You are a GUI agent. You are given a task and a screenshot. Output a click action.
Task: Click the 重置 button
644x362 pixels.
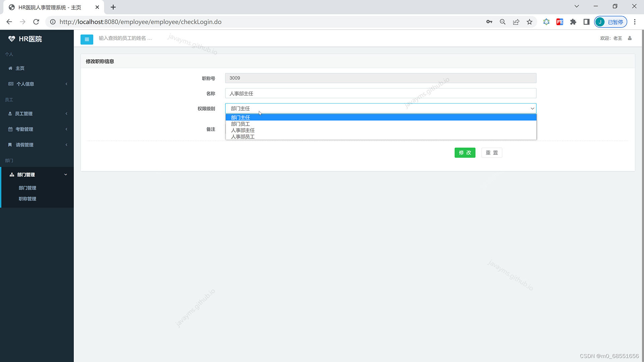492,153
